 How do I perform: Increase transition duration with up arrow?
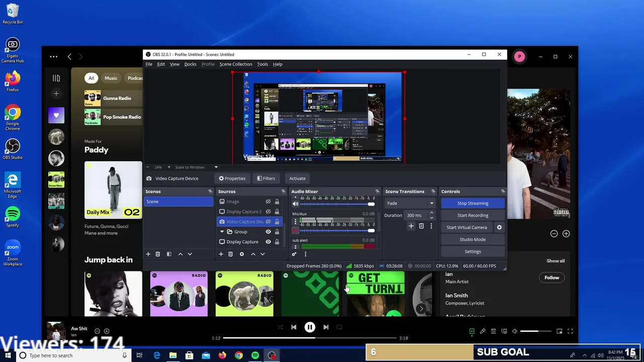coord(431,213)
